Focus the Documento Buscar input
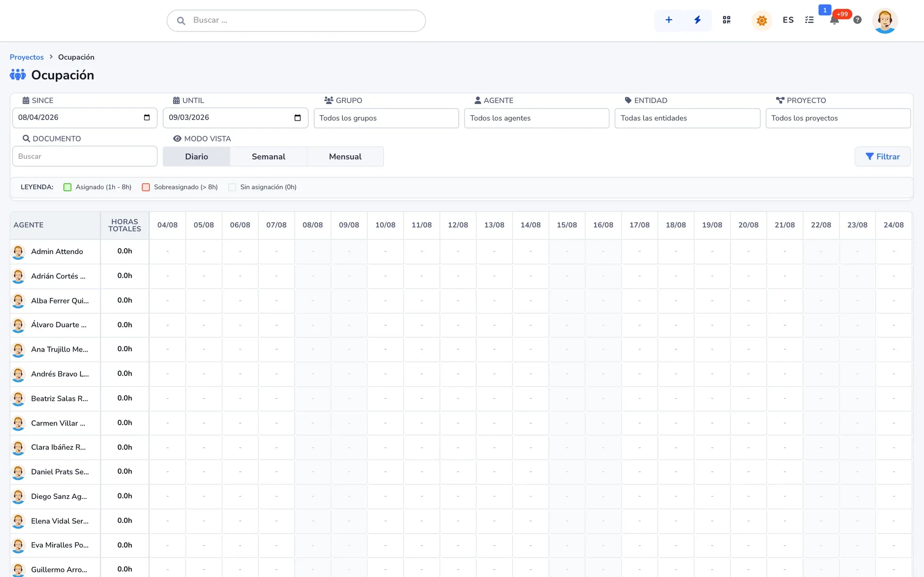 click(85, 157)
